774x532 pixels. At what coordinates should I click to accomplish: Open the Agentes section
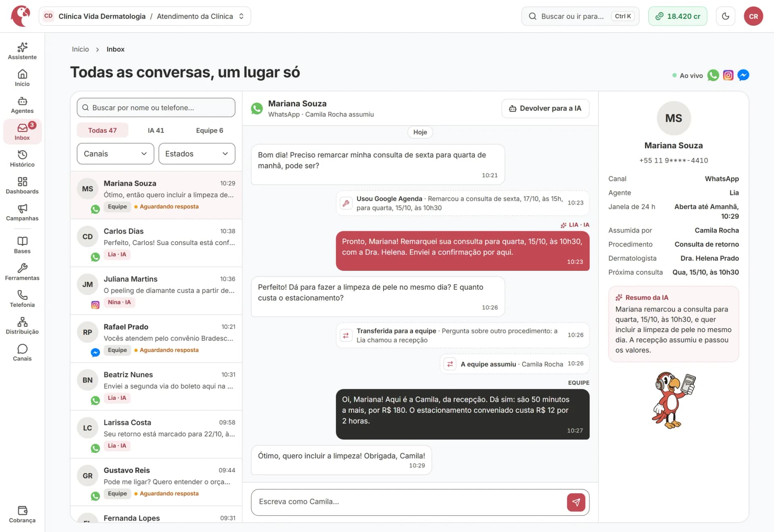coord(22,105)
